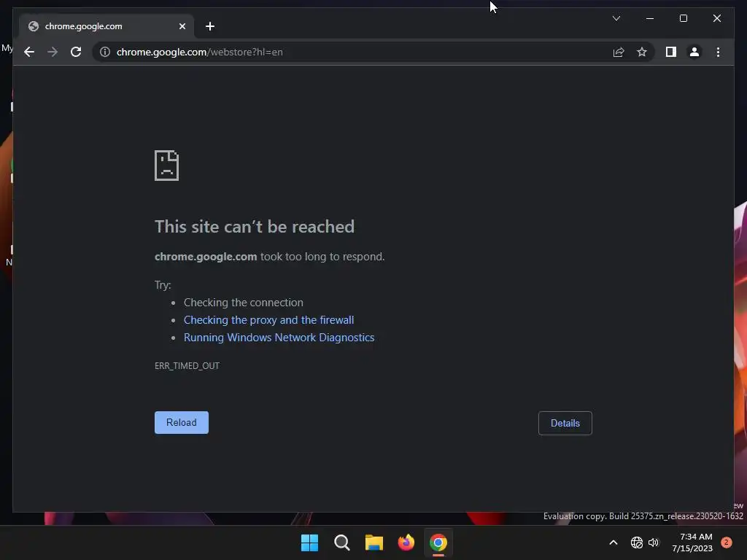Screen dimensions: 747x560
Task: Open File Explorer from the taskbar
Action: 374,542
